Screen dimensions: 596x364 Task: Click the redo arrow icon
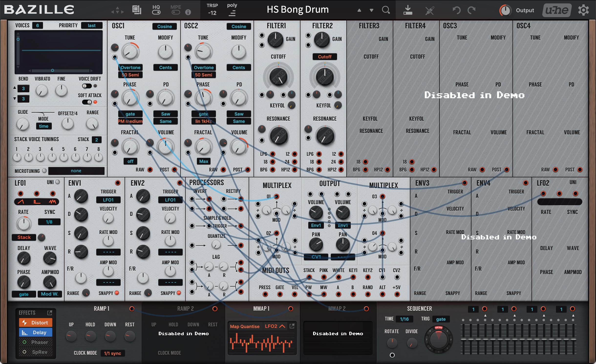pos(472,10)
